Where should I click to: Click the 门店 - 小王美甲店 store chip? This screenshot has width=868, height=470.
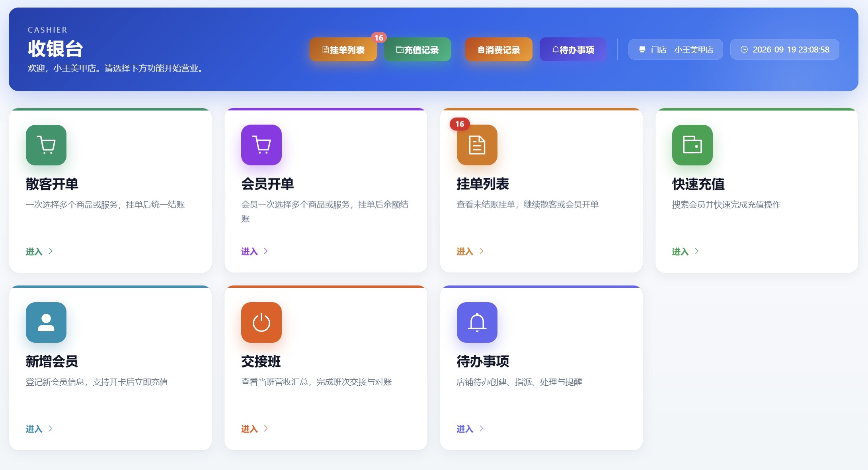[675, 50]
